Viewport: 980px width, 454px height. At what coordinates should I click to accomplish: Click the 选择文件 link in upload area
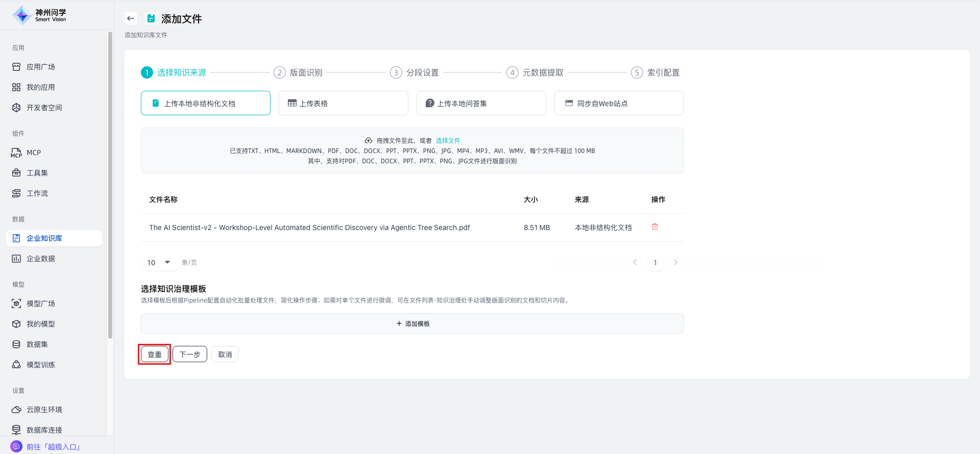point(448,140)
